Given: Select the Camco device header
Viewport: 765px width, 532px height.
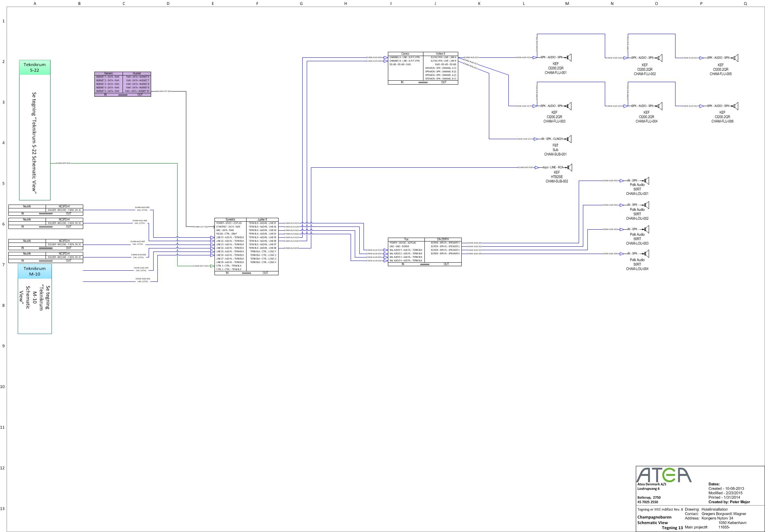Looking at the screenshot, I should pos(405,54).
